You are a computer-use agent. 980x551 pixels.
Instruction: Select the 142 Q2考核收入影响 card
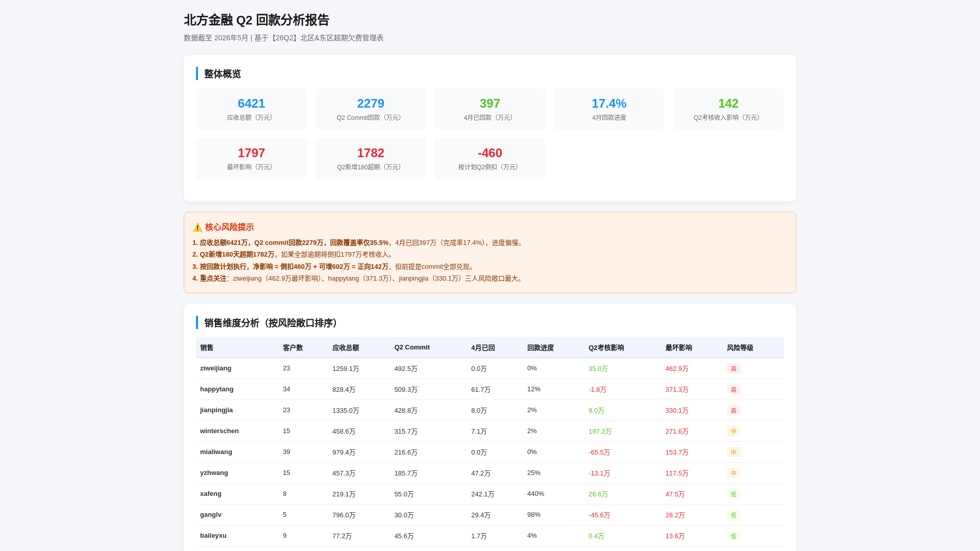[728, 109]
